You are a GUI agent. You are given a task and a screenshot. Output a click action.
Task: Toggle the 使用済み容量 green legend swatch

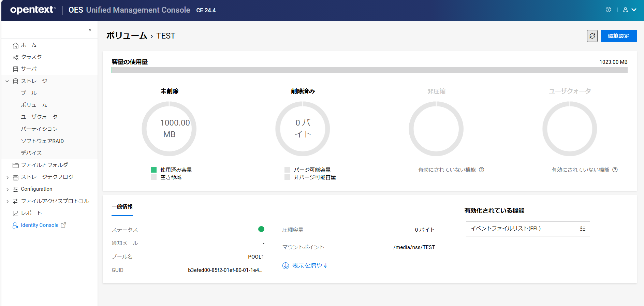[154, 170]
